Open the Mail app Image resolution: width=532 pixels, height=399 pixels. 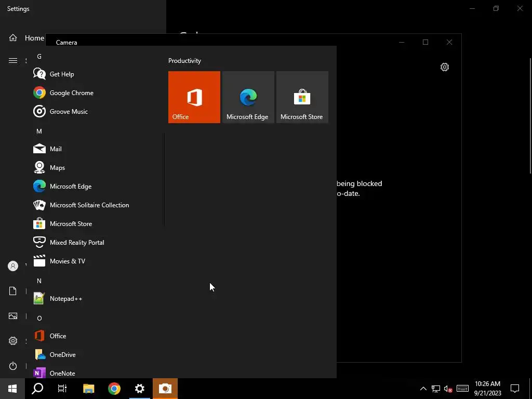coord(95,149)
